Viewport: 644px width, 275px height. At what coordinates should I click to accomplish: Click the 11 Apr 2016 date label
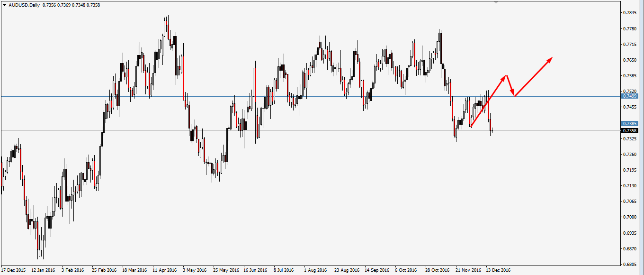click(164, 270)
